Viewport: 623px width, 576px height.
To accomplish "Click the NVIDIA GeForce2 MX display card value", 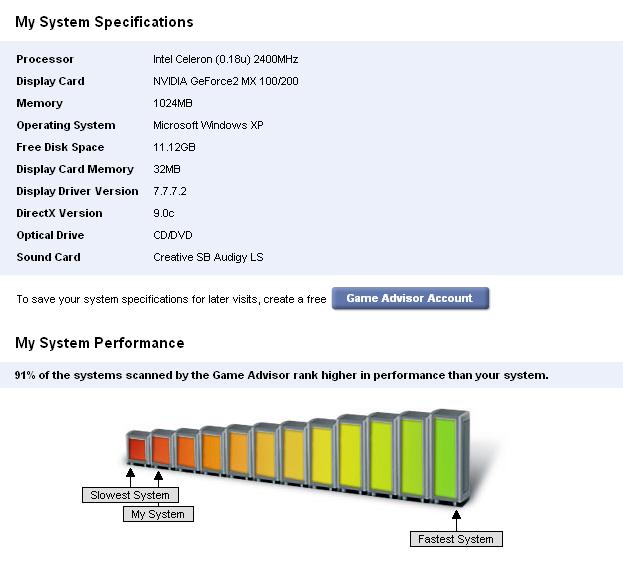I will point(225,81).
